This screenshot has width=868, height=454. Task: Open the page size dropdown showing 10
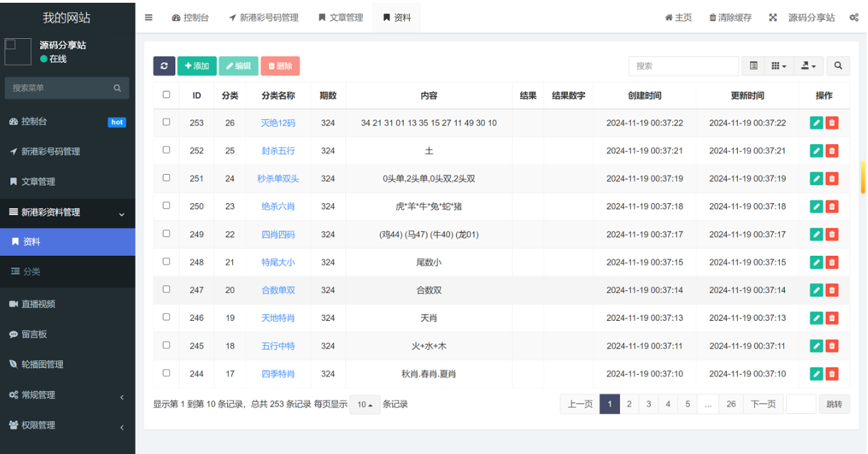coord(365,405)
